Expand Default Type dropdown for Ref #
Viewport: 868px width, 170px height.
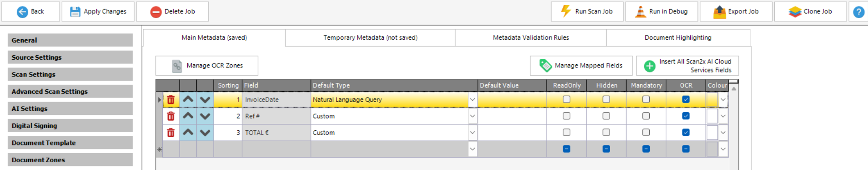click(x=472, y=116)
